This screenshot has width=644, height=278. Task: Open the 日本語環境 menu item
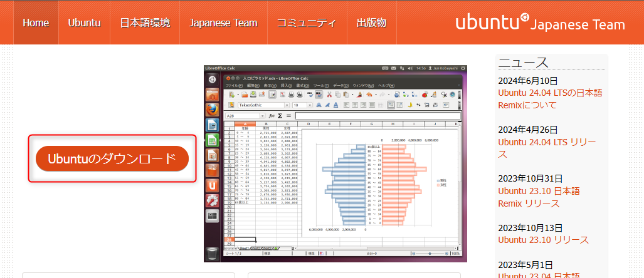[145, 23]
